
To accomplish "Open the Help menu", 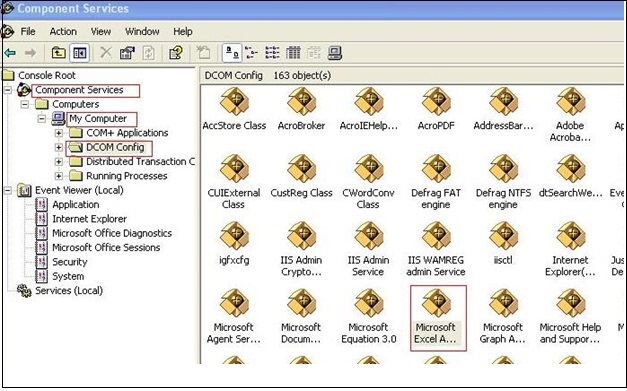I will [x=183, y=32].
